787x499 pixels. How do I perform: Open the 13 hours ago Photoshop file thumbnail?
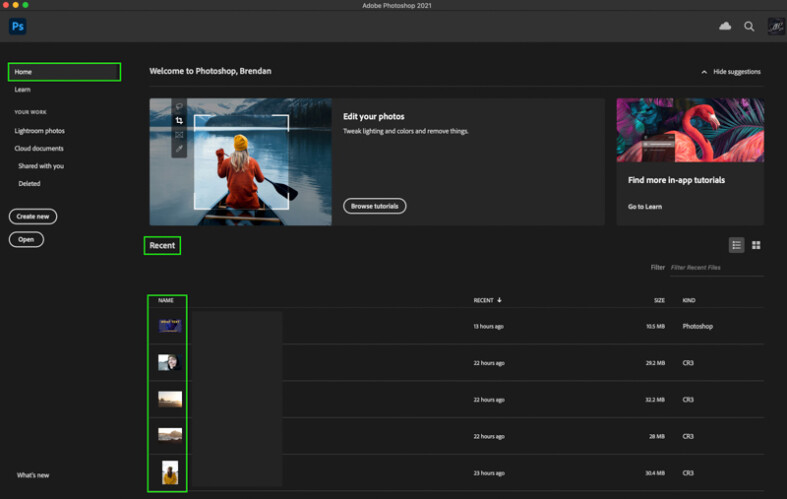click(169, 326)
